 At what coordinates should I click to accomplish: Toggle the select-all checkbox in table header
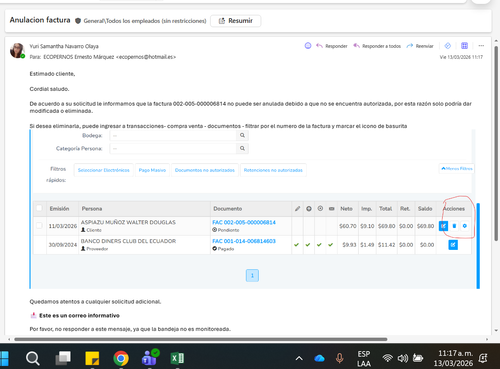tap(39, 208)
